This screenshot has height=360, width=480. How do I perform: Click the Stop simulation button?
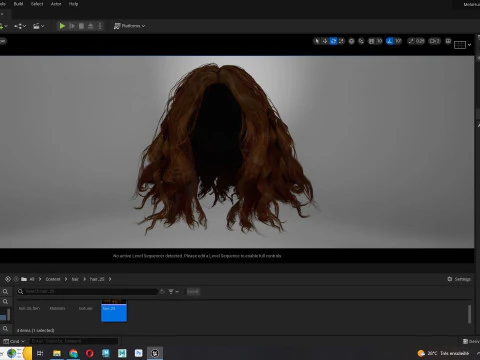pyautogui.click(x=81, y=26)
